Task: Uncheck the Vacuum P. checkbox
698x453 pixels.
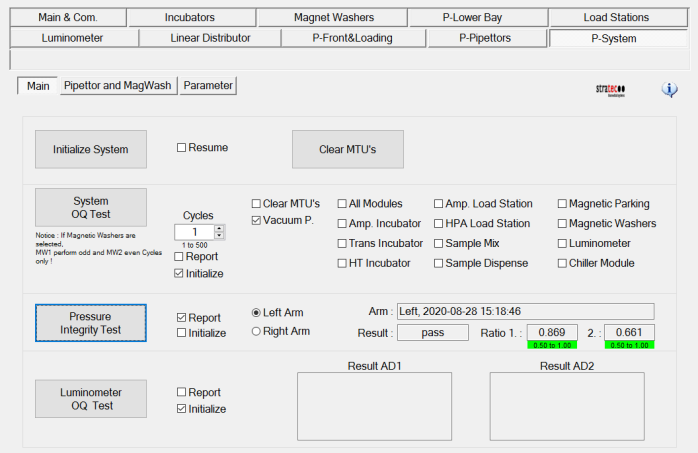Action: (257, 220)
